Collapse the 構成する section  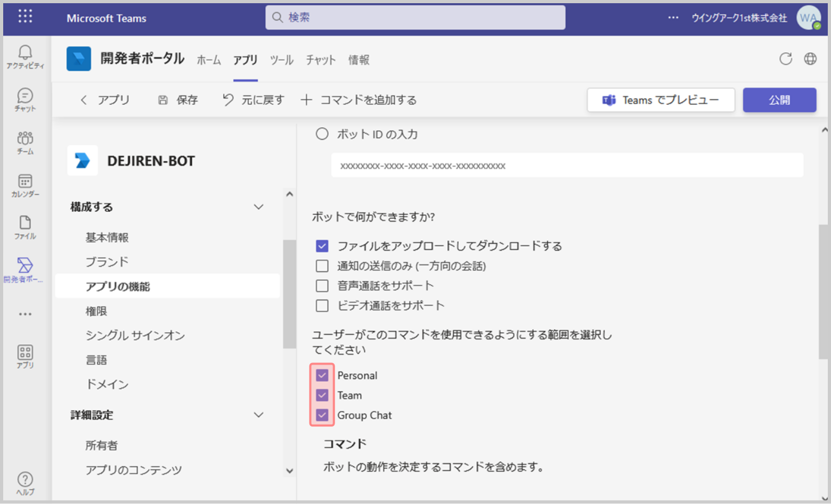(x=258, y=207)
